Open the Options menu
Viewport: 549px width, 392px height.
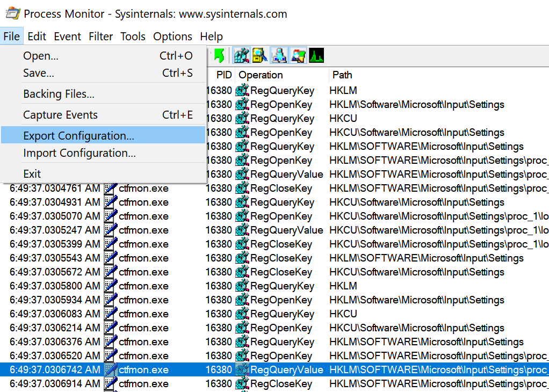172,37
